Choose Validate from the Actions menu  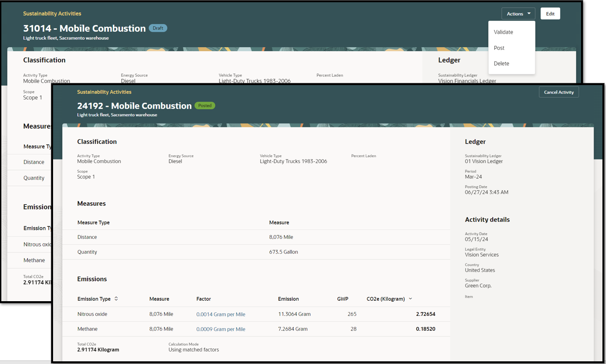[503, 32]
